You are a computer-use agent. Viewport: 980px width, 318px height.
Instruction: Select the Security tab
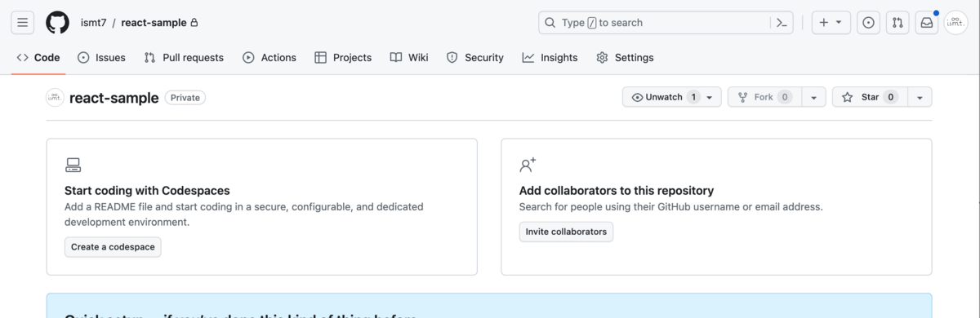point(475,58)
